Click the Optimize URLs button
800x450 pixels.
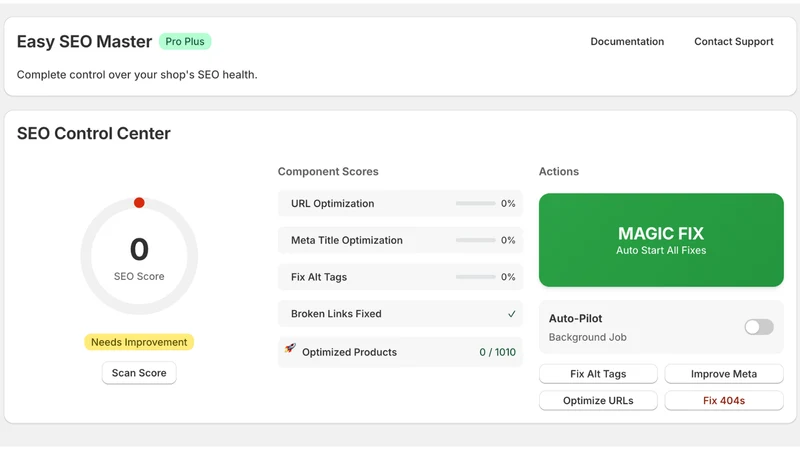click(598, 401)
